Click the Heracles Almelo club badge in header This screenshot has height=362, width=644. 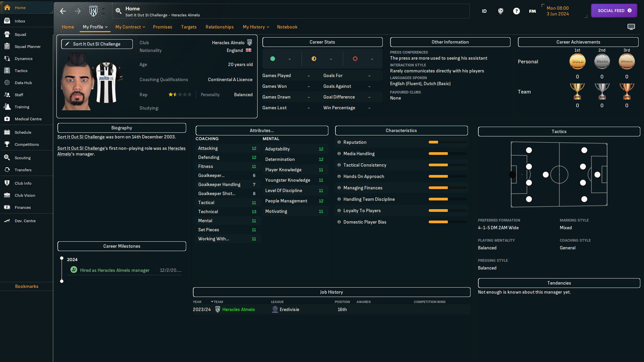(94, 11)
